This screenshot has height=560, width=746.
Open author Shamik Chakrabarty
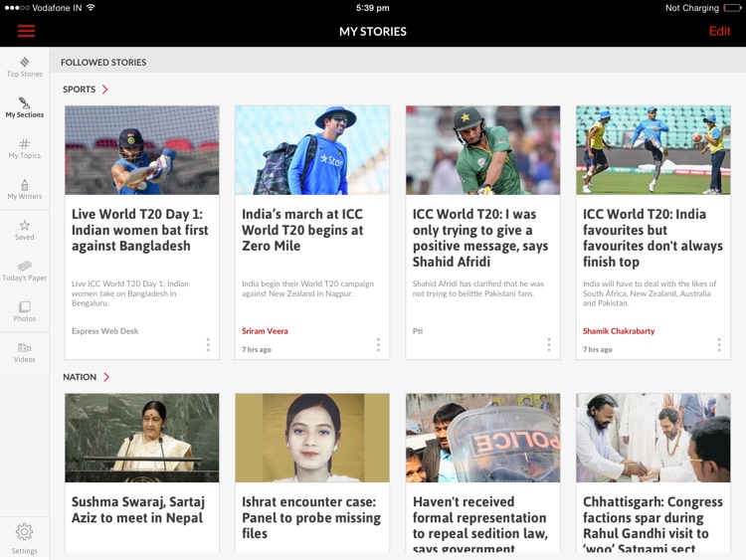tap(619, 331)
